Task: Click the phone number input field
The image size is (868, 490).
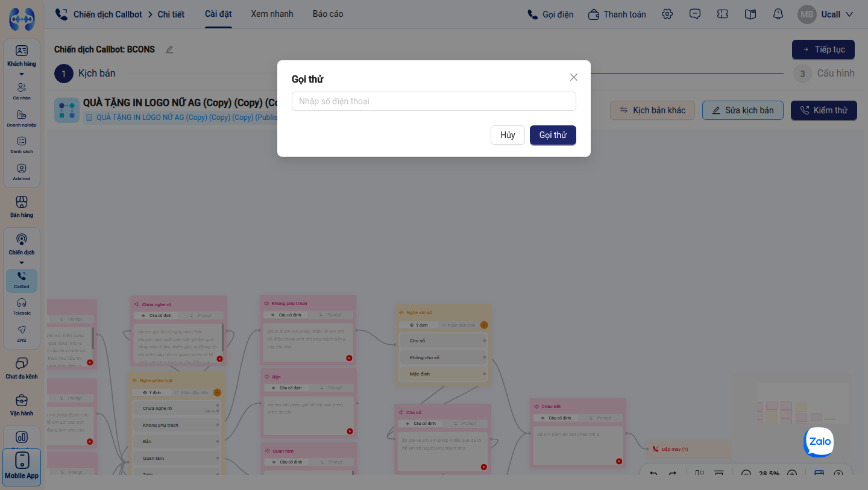Action: tap(434, 101)
